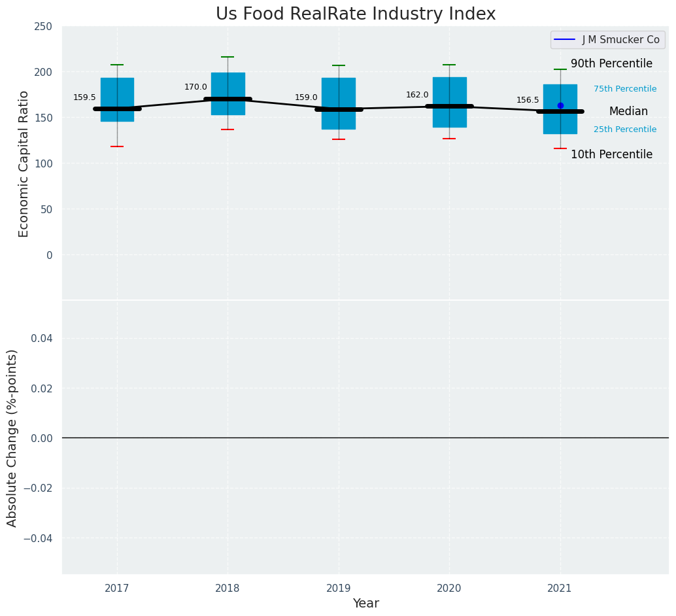
Task: Select the blue J M Smucker data point
Action: point(560,105)
